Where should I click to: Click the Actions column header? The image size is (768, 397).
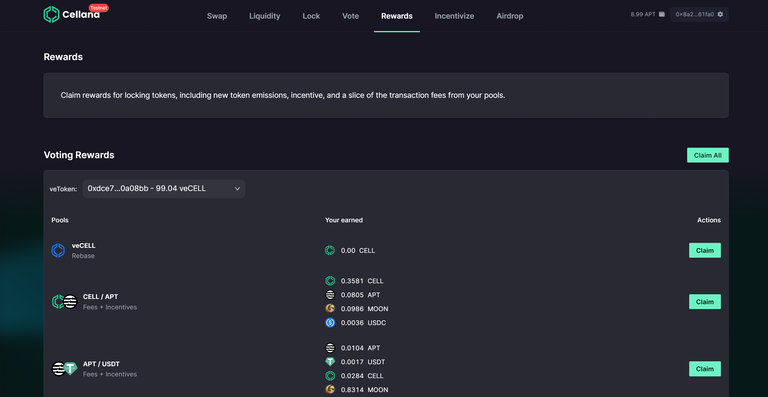pyautogui.click(x=709, y=220)
